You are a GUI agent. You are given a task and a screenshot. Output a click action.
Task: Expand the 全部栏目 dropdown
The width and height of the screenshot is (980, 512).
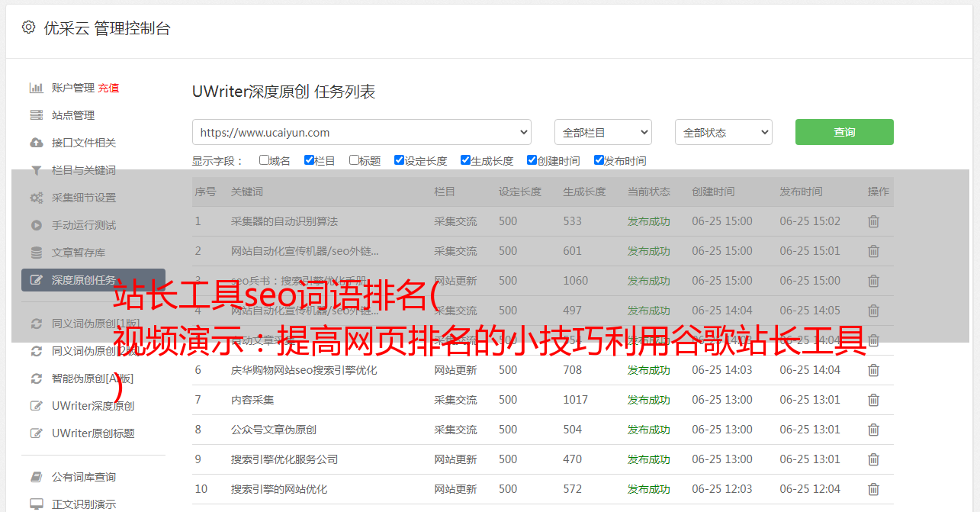[602, 132]
